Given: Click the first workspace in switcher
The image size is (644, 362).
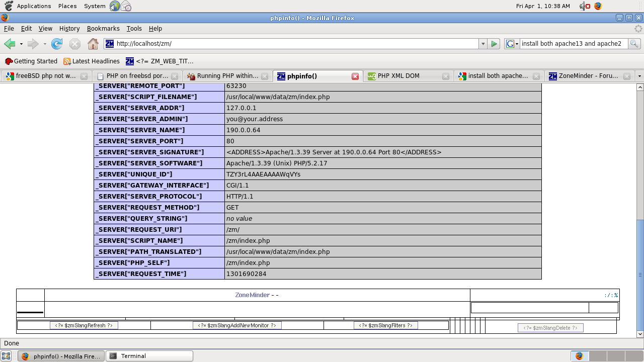Looking at the screenshot, I should pos(579,356).
